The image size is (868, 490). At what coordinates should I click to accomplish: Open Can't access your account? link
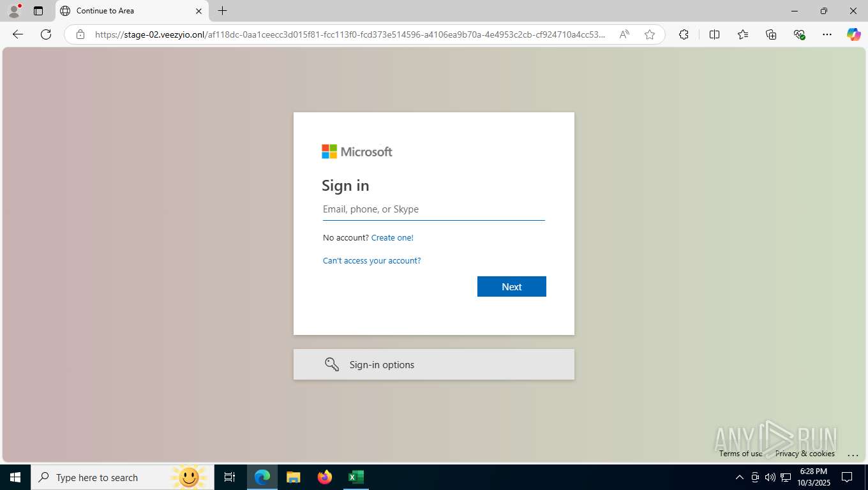(x=371, y=260)
